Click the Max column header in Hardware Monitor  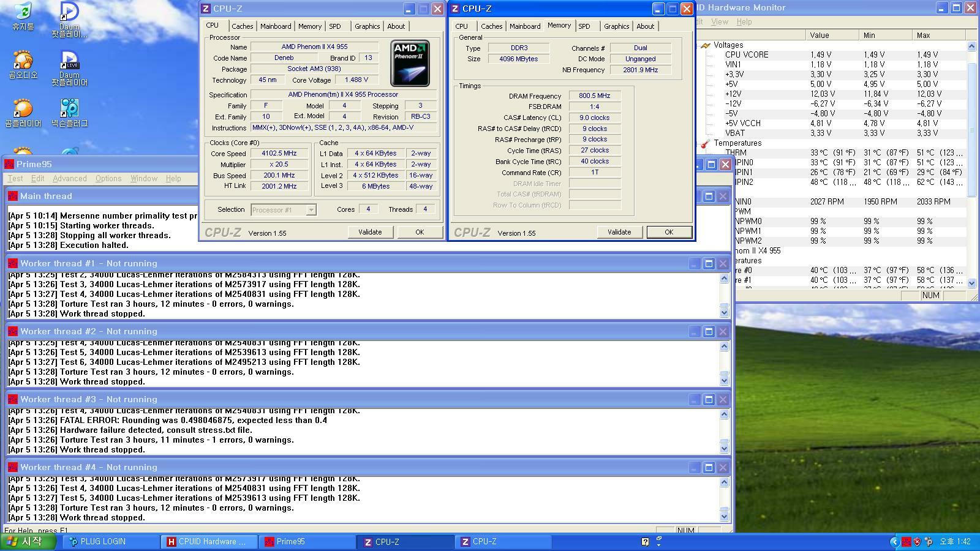click(x=939, y=36)
